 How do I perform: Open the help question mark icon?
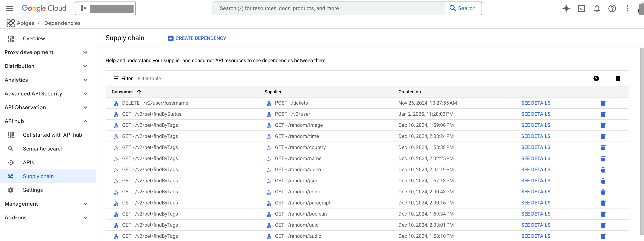coord(612,8)
